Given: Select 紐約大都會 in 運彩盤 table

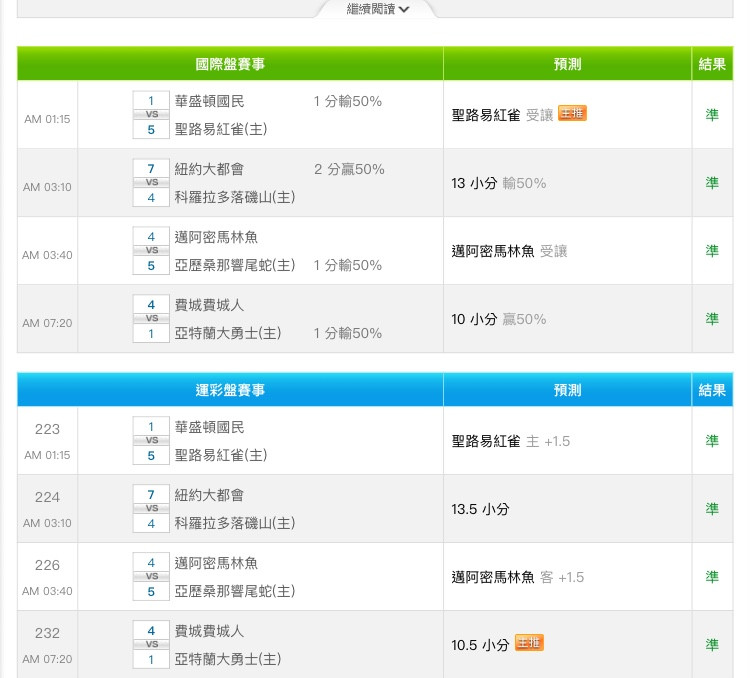Looking at the screenshot, I should [210, 495].
